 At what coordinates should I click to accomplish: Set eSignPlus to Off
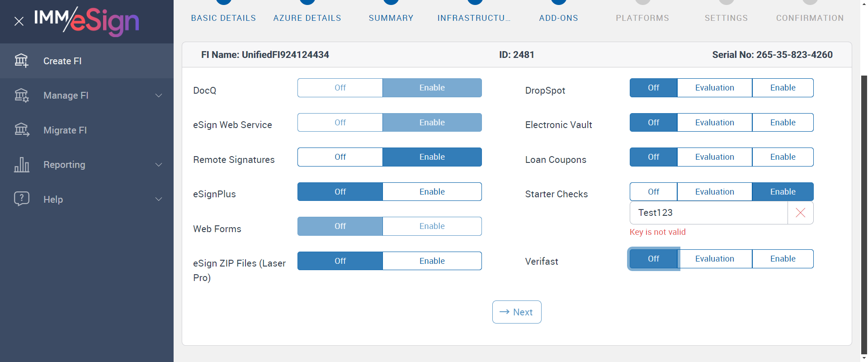coord(340,192)
